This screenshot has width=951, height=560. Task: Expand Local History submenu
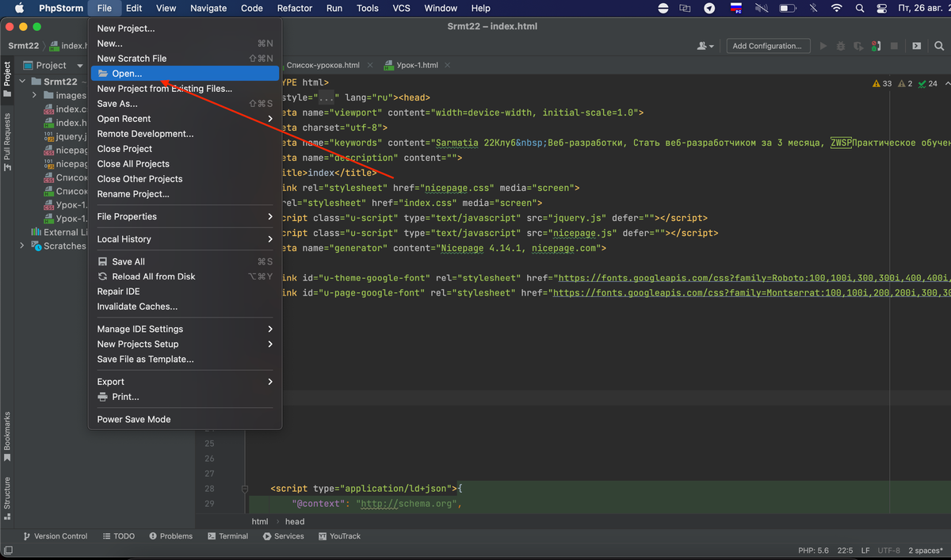185,239
